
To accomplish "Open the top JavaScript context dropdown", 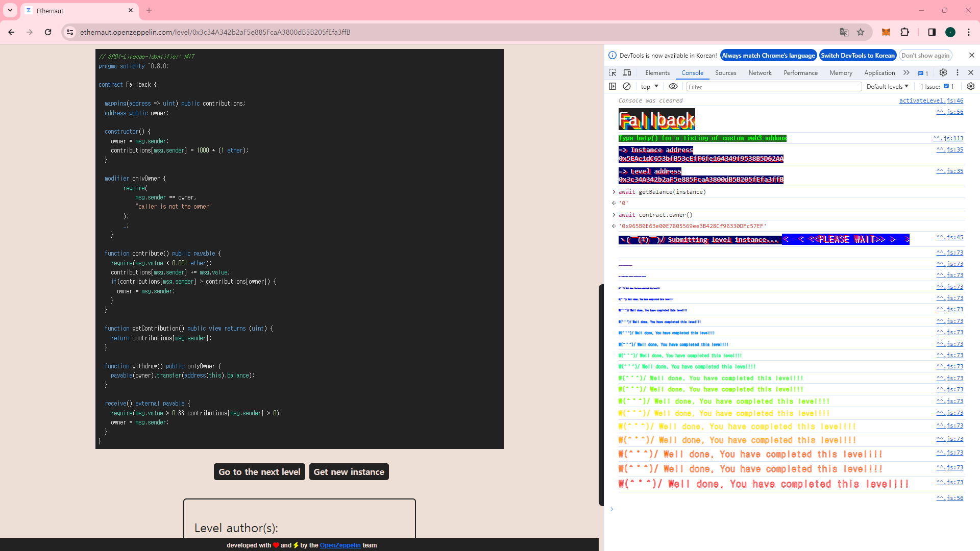I will [x=650, y=87].
